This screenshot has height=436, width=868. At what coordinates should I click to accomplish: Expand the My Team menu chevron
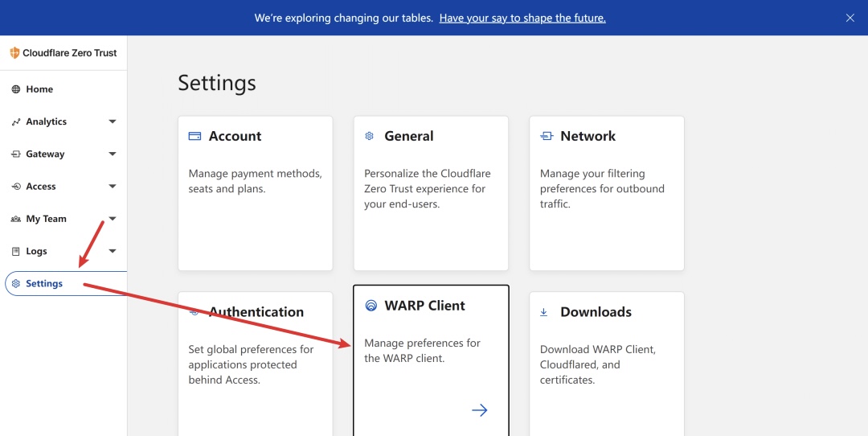(113, 219)
